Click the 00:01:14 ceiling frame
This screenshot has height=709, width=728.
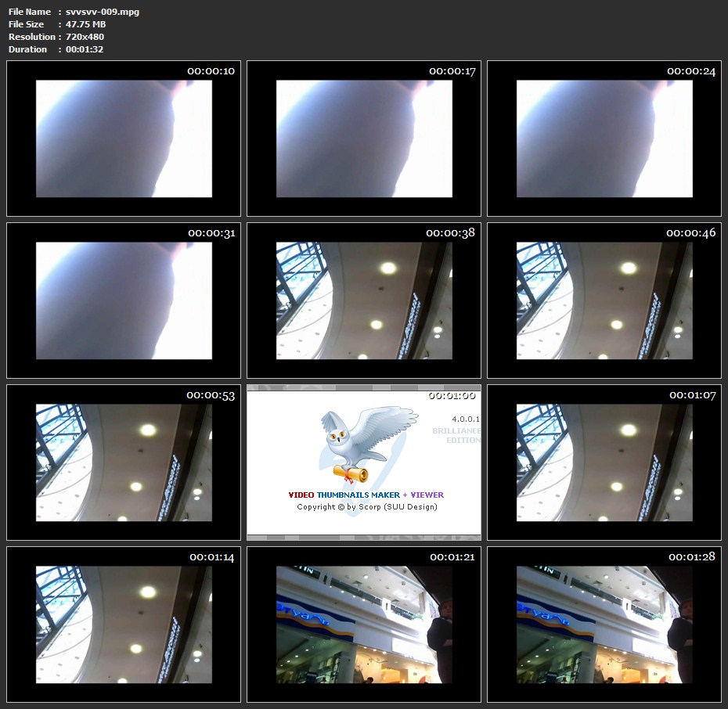(x=124, y=624)
